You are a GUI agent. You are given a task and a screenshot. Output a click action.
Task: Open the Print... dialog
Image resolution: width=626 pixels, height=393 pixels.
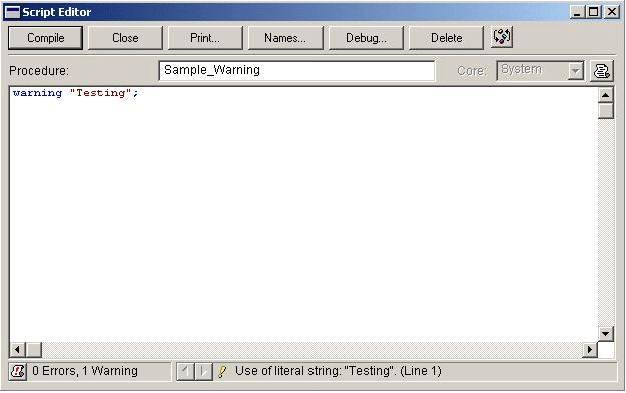[205, 38]
